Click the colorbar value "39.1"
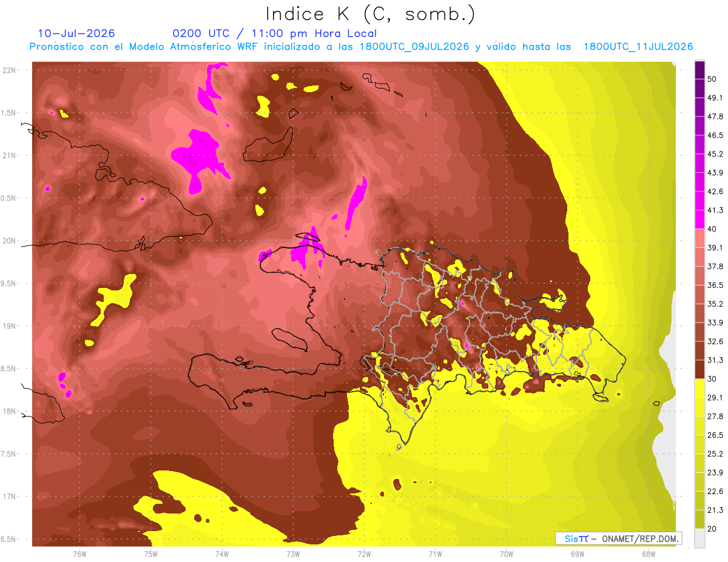 (x=715, y=248)
